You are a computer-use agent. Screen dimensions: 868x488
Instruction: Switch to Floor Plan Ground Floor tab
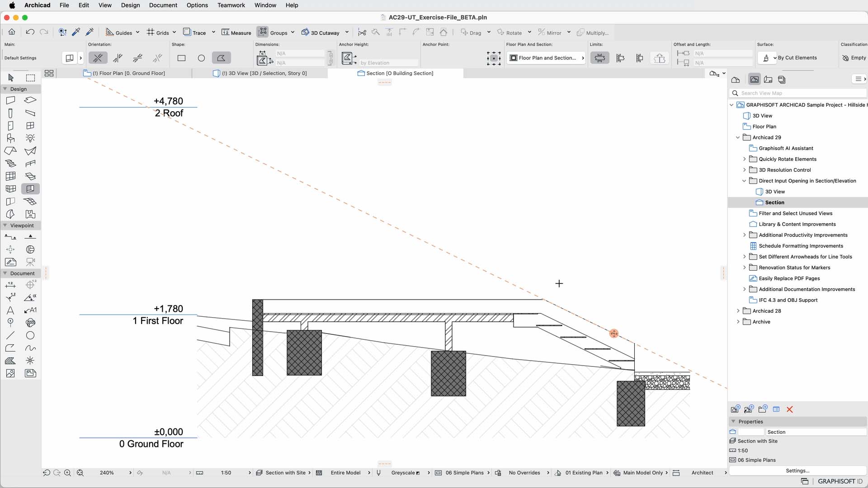point(128,73)
